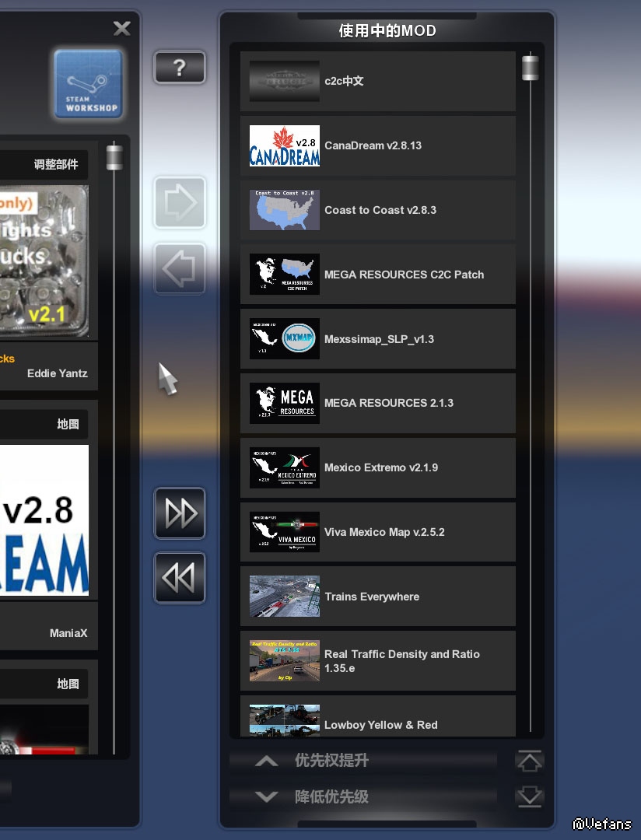
Task: Click the single right arrow to activate mod
Action: coord(180,202)
